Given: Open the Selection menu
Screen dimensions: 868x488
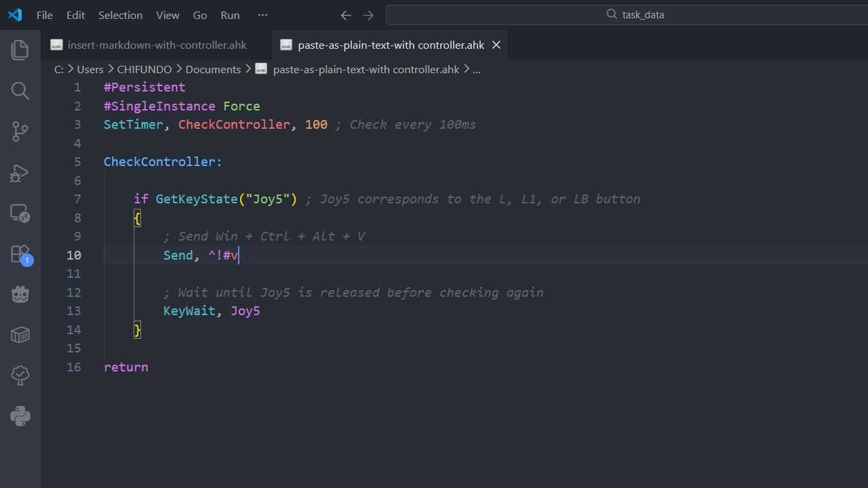Looking at the screenshot, I should [x=120, y=15].
